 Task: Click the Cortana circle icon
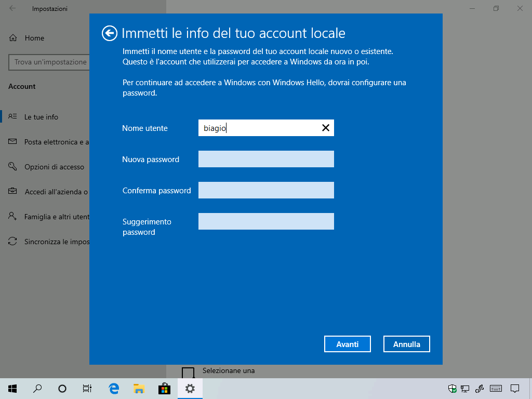pos(62,388)
